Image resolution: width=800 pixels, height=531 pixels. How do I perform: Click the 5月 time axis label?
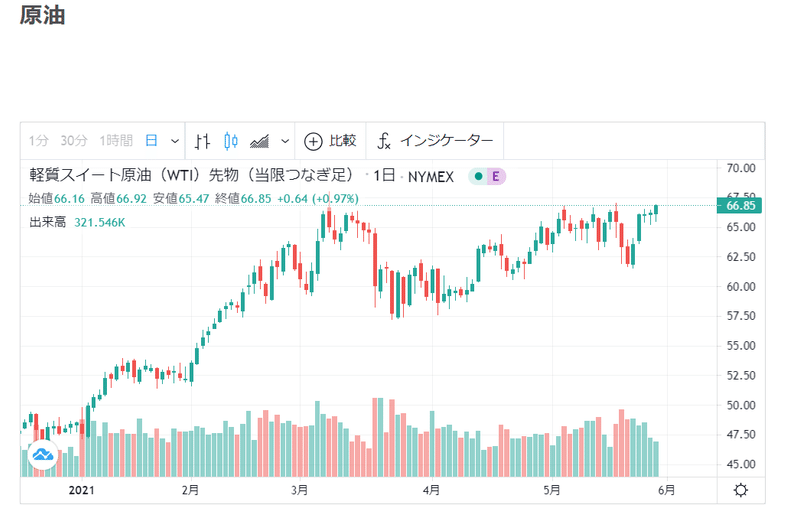tap(552, 490)
